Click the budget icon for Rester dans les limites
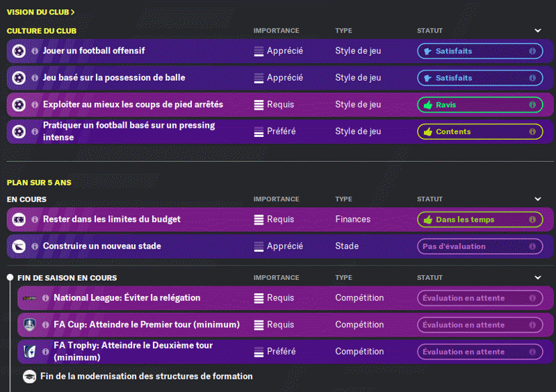556x392 pixels. 19,220
